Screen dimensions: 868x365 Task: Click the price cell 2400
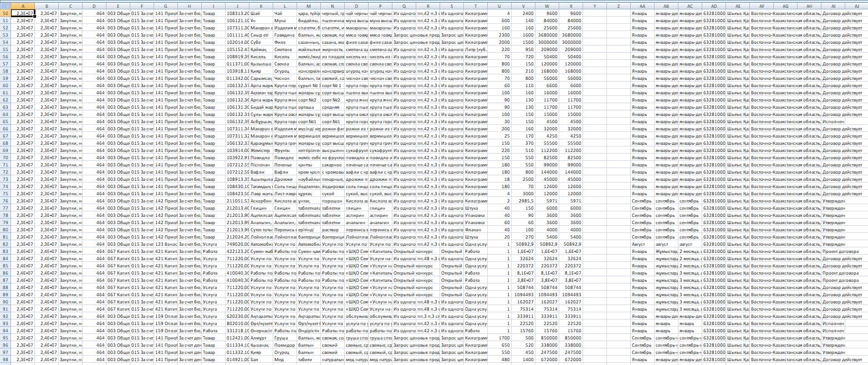523,12
